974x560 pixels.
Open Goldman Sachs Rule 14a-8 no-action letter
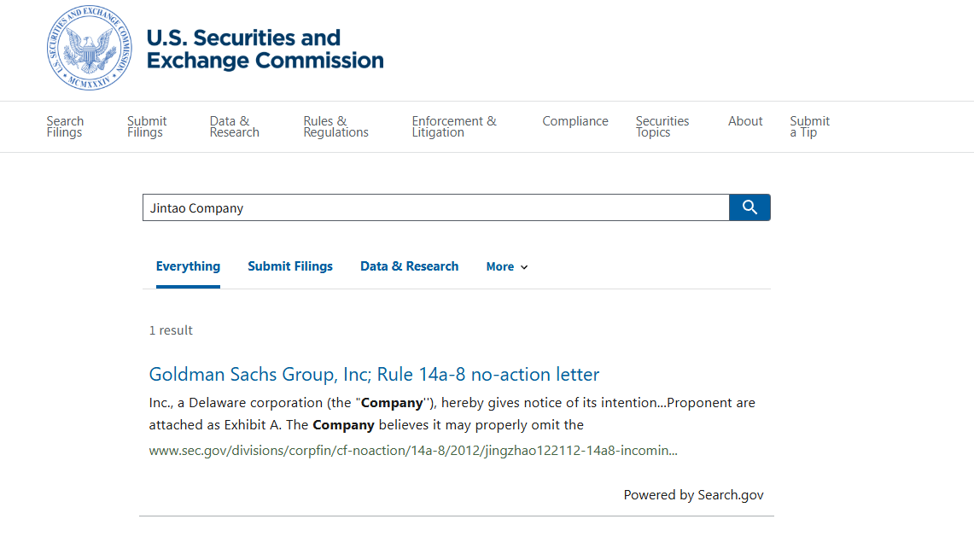pos(374,374)
